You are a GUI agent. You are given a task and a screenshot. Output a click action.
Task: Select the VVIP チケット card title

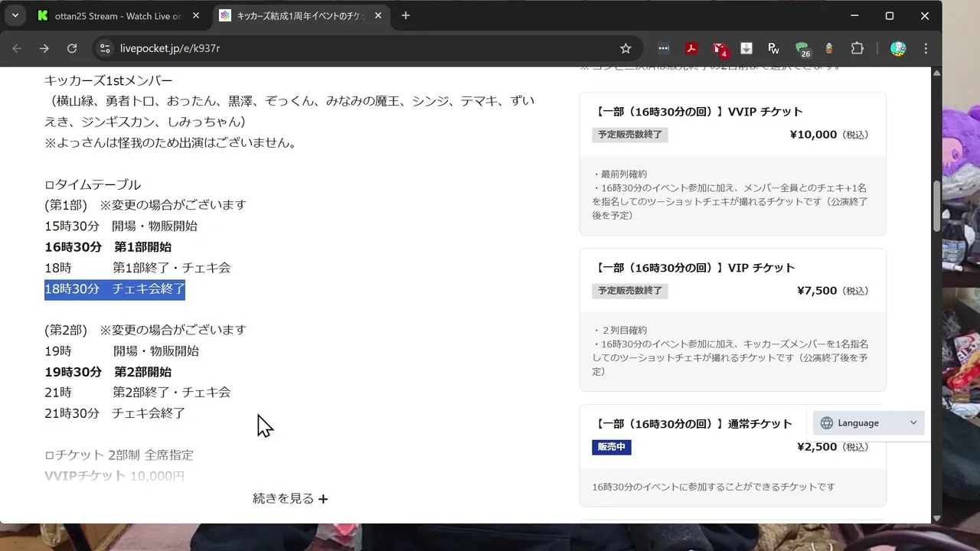point(698,112)
